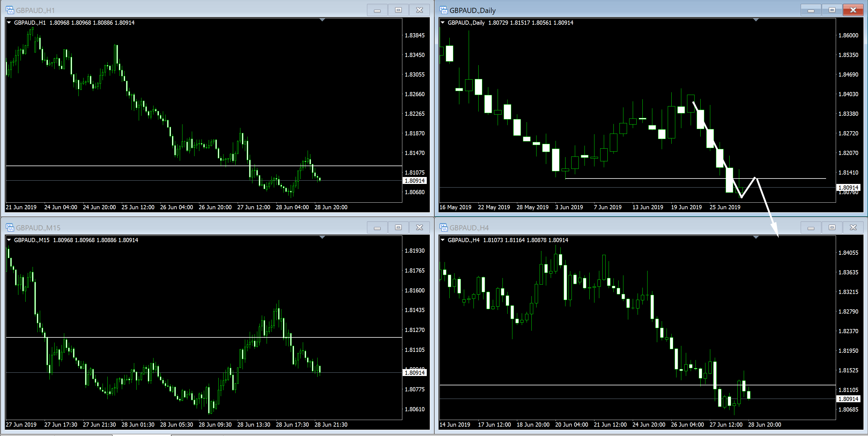Activate the GBPAUD,H4 window title bar
Screen dimensions: 868x436
607,227
